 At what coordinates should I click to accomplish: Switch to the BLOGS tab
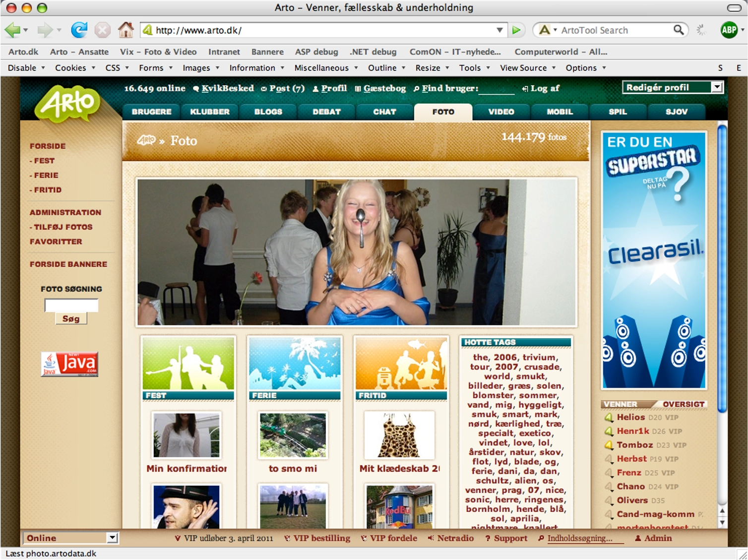(268, 112)
